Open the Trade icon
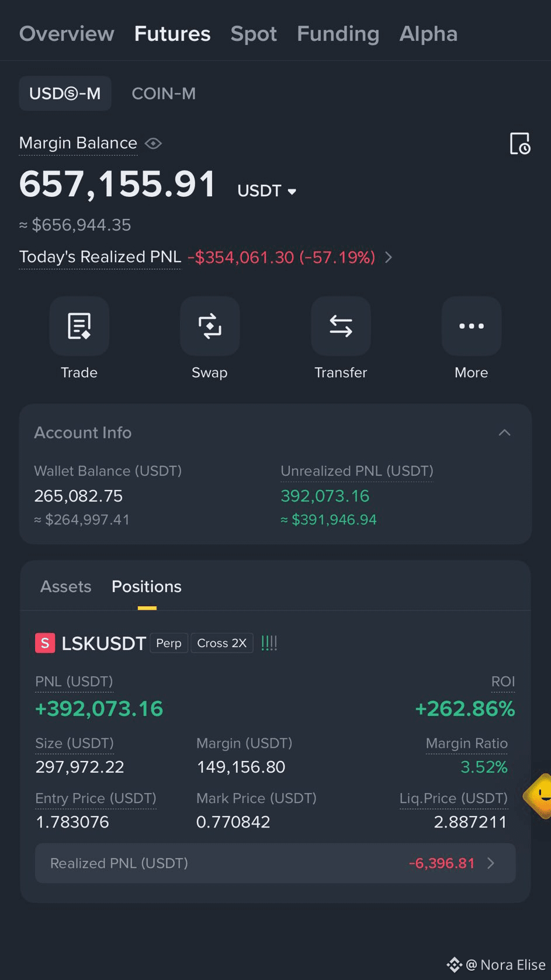This screenshot has width=551, height=980. 79,326
